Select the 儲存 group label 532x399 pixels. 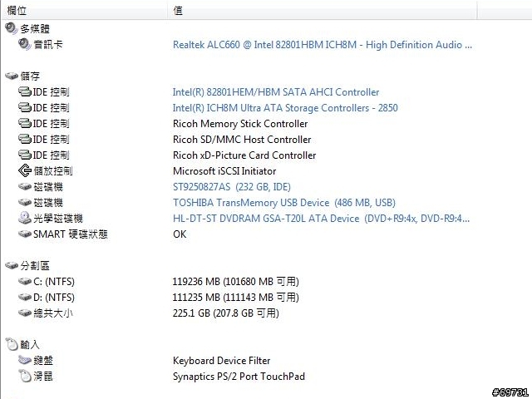[x=30, y=76]
